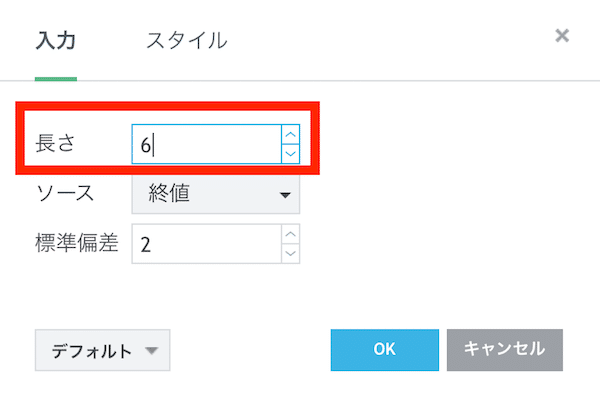The height and width of the screenshot is (409, 600).
Task: Click the 標準偏差 label
Action: click(77, 243)
